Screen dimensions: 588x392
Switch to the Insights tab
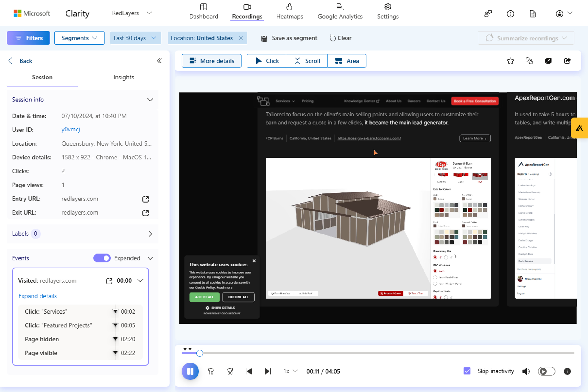point(123,77)
